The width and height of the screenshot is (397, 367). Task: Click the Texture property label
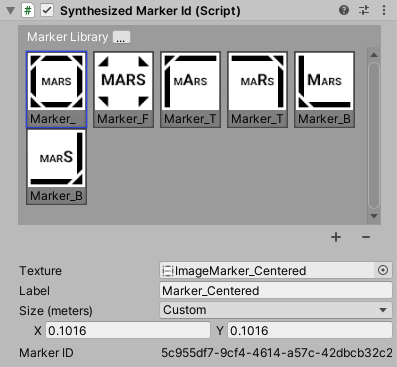pos(40,271)
